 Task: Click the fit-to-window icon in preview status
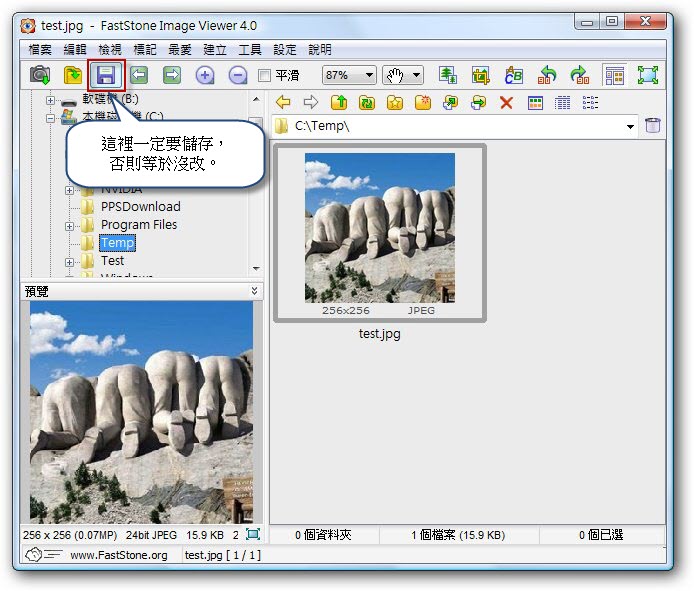[x=253, y=534]
